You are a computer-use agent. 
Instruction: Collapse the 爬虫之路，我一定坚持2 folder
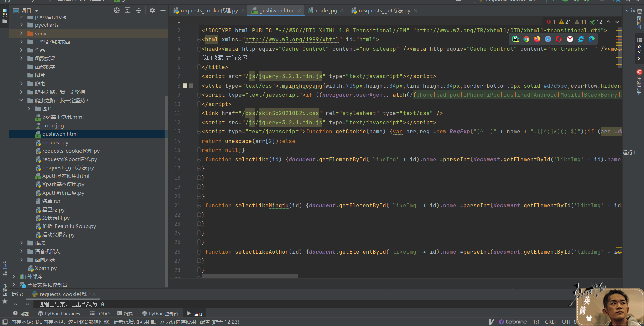21,100
